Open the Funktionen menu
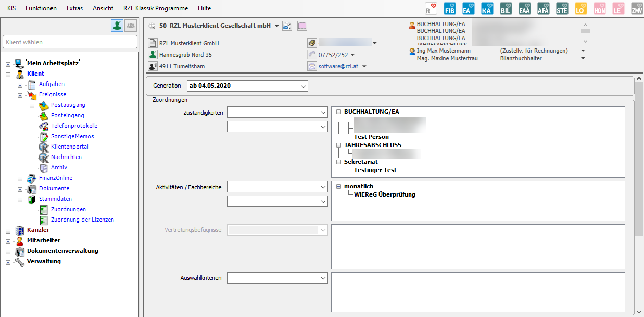Viewport: 644px width, 317px height. 41,8
